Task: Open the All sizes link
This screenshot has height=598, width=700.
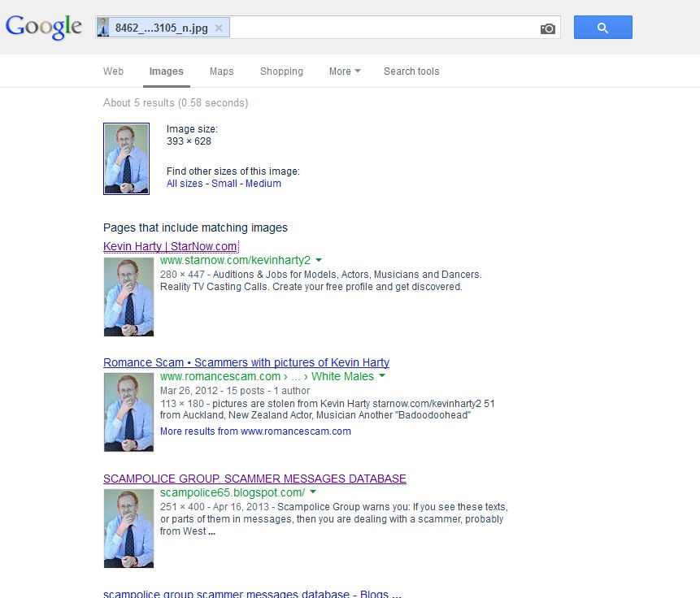Action: coord(185,184)
